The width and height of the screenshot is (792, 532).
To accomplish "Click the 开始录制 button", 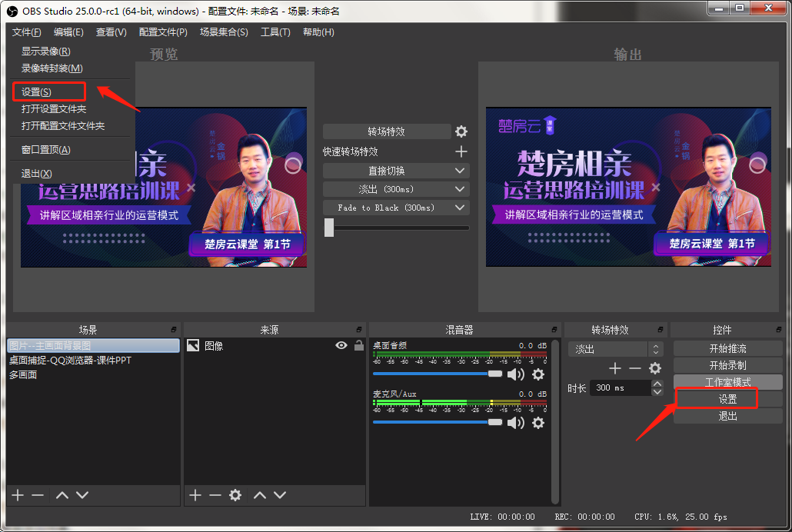I will (727, 365).
